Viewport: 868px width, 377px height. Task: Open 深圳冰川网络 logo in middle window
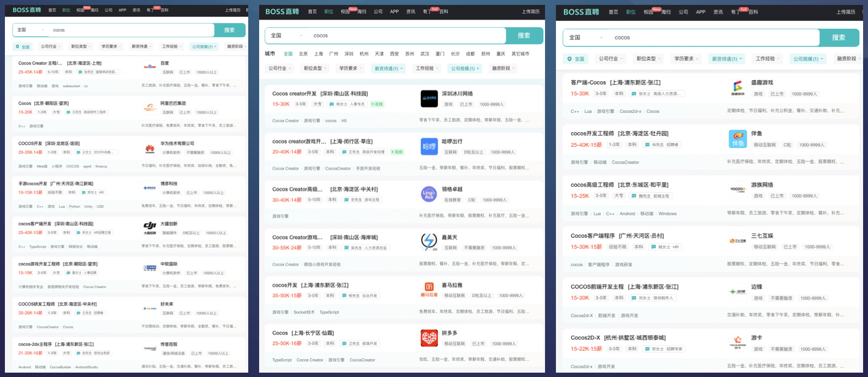(x=429, y=99)
